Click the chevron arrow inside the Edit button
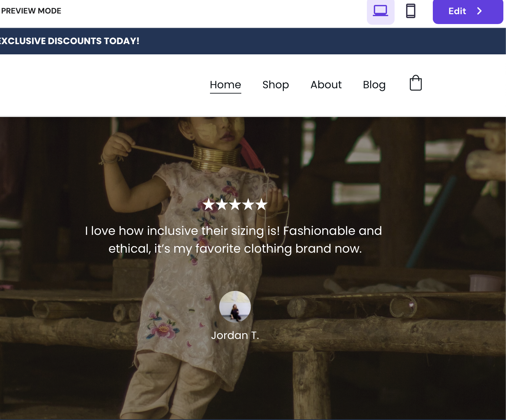Image resolution: width=506 pixels, height=420 pixels. (479, 11)
